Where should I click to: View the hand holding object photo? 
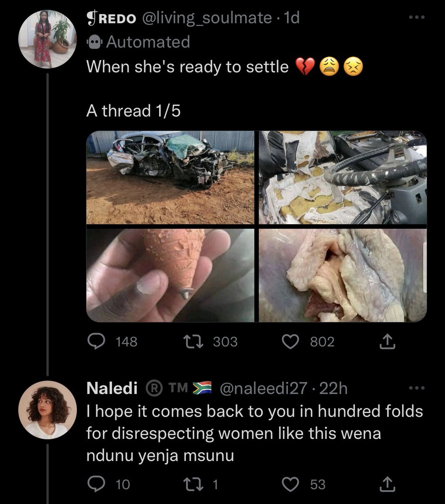(170, 276)
